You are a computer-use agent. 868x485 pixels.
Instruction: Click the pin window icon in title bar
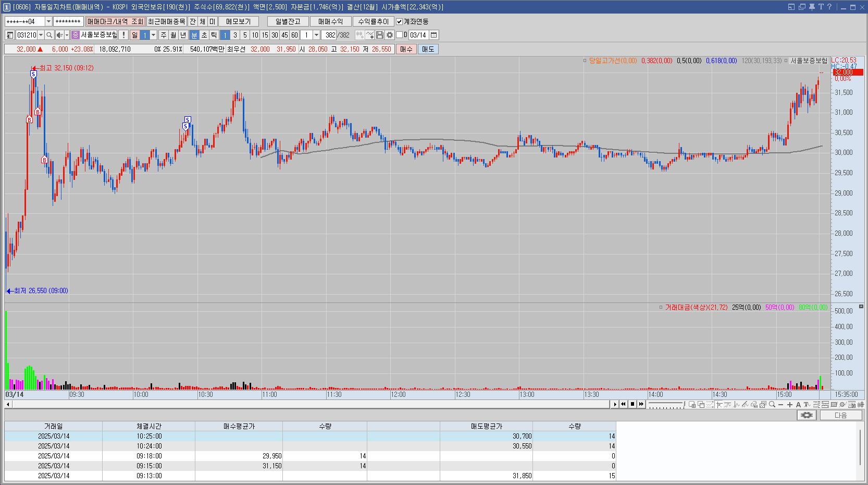(812, 7)
